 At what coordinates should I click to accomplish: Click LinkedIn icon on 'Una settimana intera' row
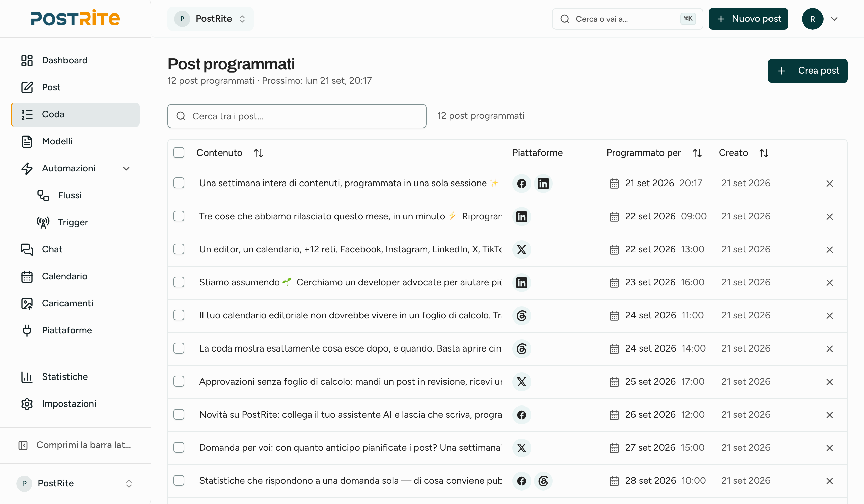pyautogui.click(x=543, y=184)
